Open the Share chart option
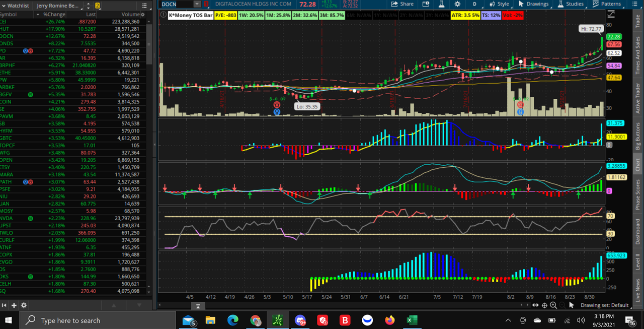This screenshot has width=644, height=329. click(x=403, y=4)
